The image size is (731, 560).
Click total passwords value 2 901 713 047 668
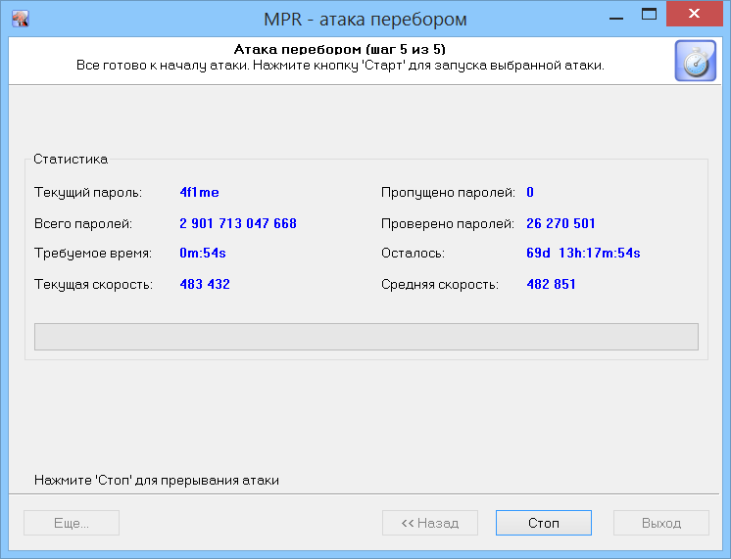click(238, 223)
